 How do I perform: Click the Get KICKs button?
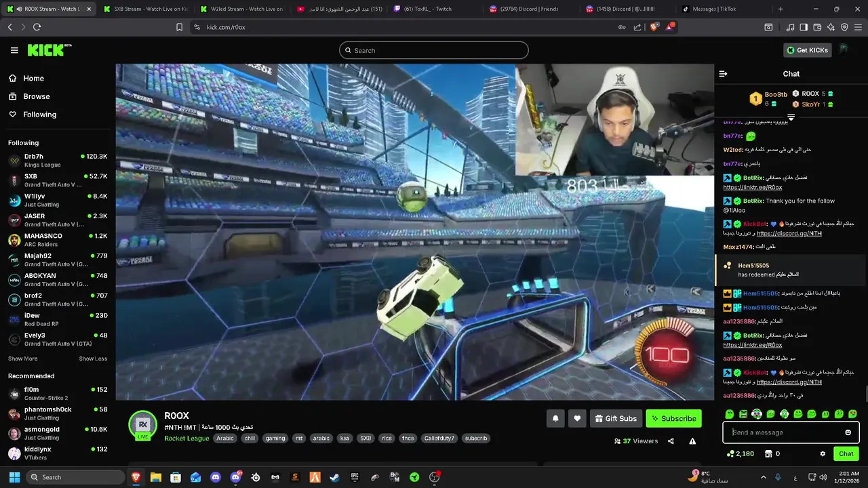(x=808, y=50)
